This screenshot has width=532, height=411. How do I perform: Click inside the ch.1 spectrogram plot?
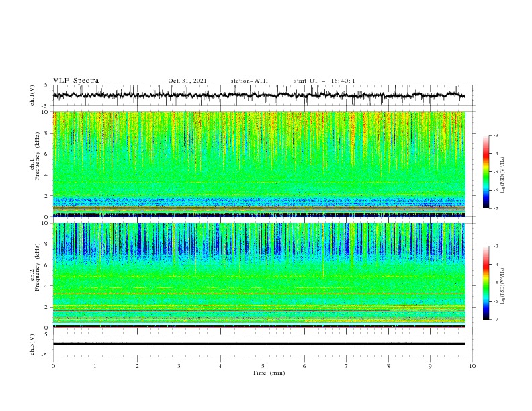(x=259, y=164)
